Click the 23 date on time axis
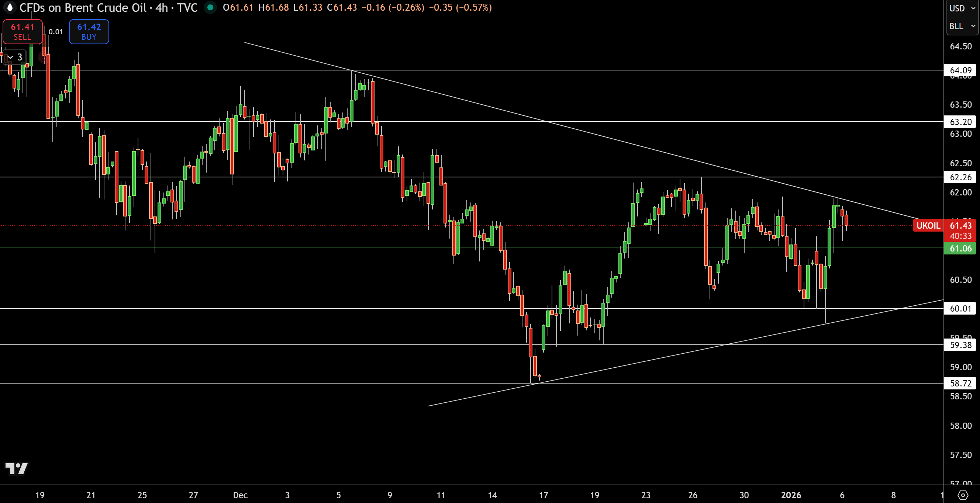 tap(646, 495)
